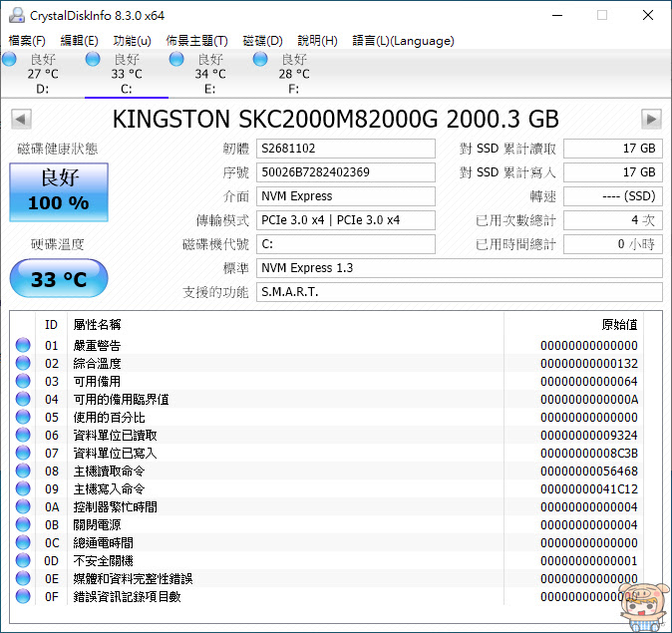672x633 pixels.
Task: Click status icon of row 0E 媒體和資料完整性錯誤
Action: click(x=23, y=578)
